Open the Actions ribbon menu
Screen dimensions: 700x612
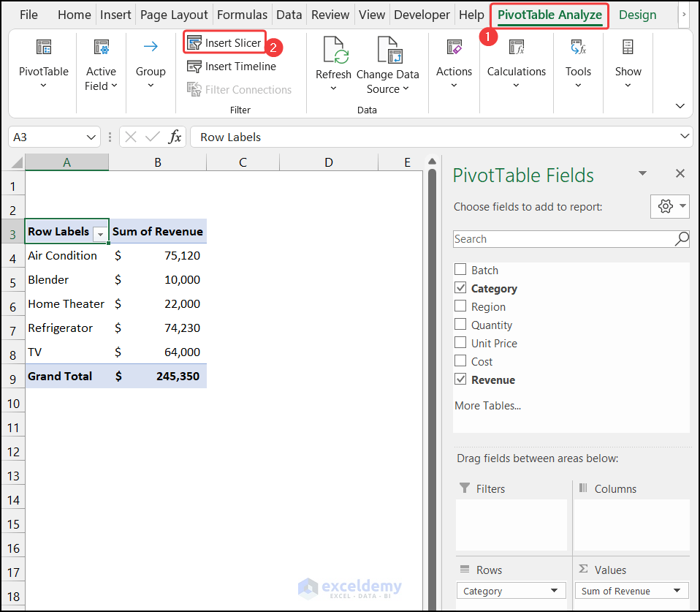[454, 64]
